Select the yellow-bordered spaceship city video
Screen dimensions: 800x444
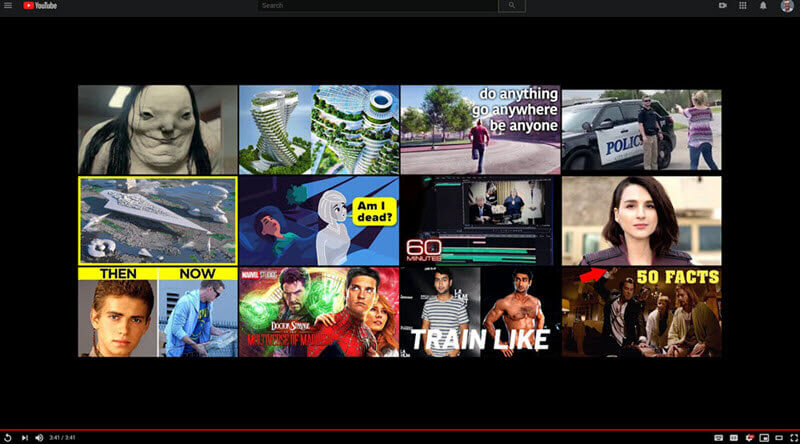coord(158,220)
